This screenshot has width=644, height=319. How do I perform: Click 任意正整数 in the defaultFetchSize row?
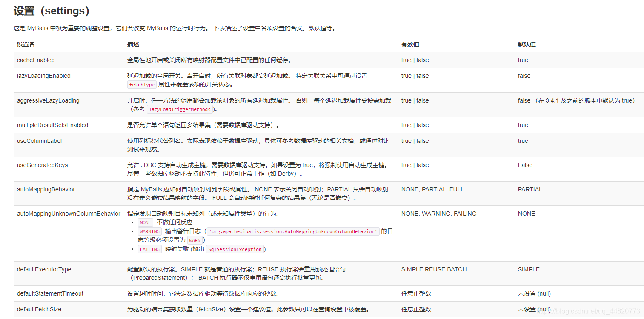tap(416, 309)
